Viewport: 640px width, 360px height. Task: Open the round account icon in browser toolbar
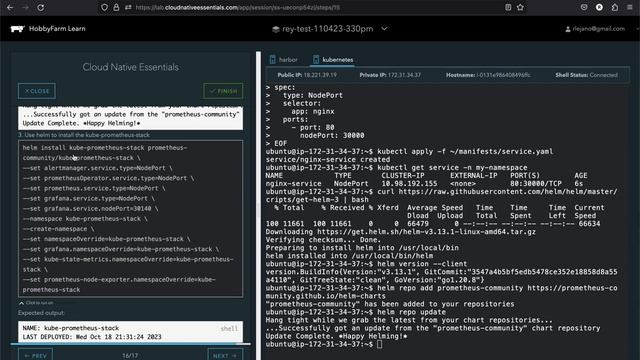[599, 7]
